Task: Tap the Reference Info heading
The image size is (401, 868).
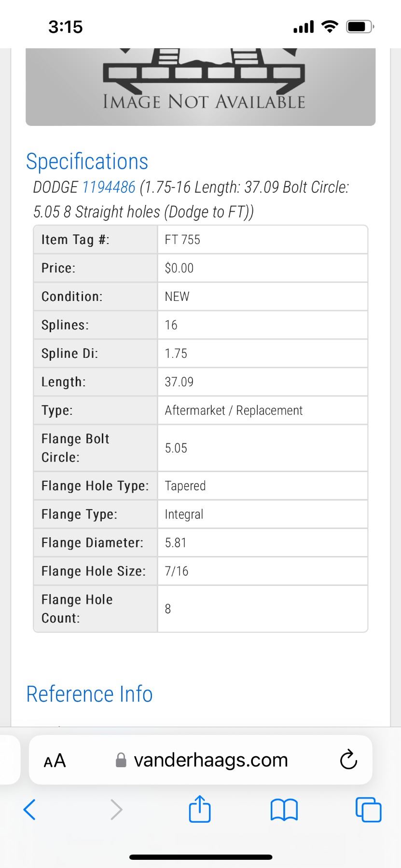Action: click(89, 694)
